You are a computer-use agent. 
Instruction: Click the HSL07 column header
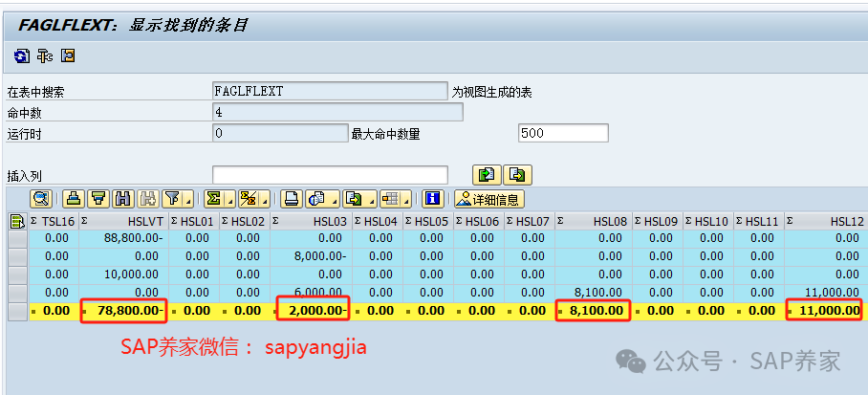coord(530,222)
